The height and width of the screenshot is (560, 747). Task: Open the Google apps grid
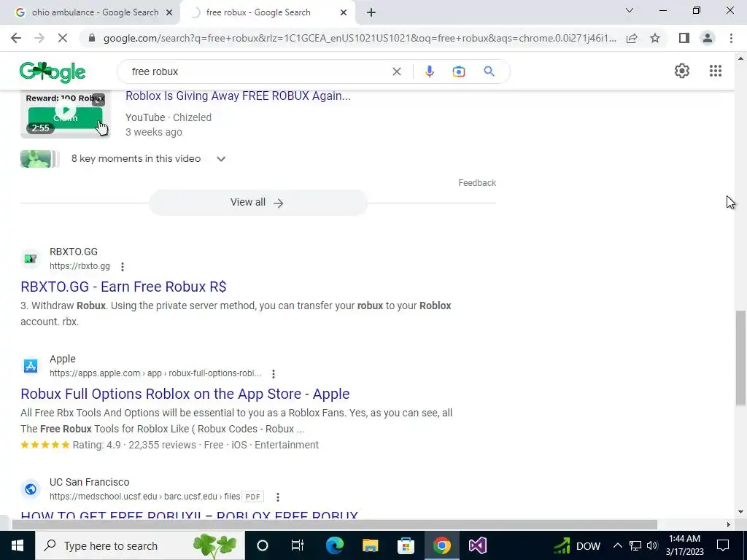pyautogui.click(x=715, y=71)
